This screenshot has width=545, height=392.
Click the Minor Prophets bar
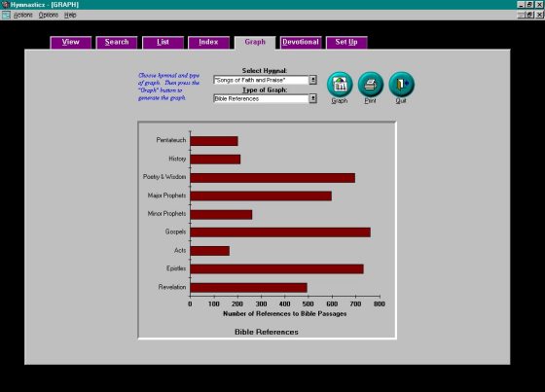point(221,214)
